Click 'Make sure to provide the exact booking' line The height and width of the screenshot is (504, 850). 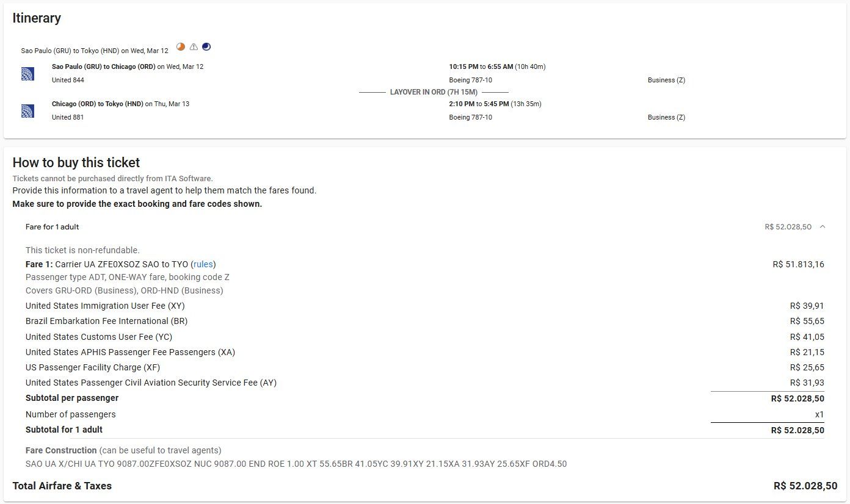(x=137, y=204)
